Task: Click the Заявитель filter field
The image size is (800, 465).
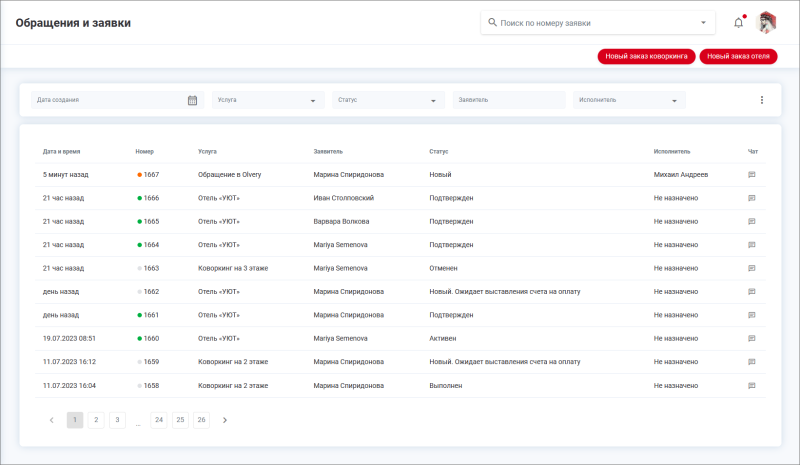Action: [x=509, y=100]
